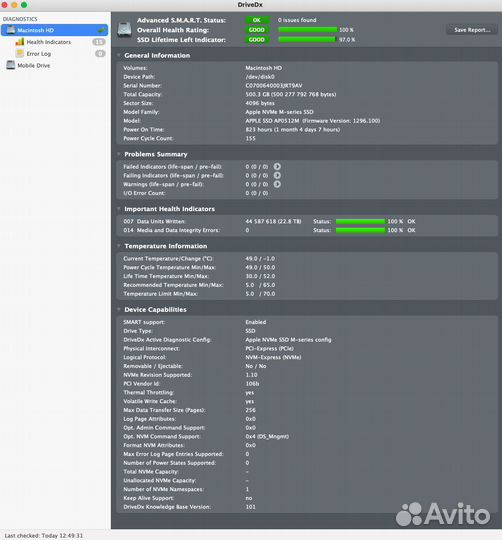Click PCI Vendor Id value 106b
502x540 pixels.
point(252,384)
